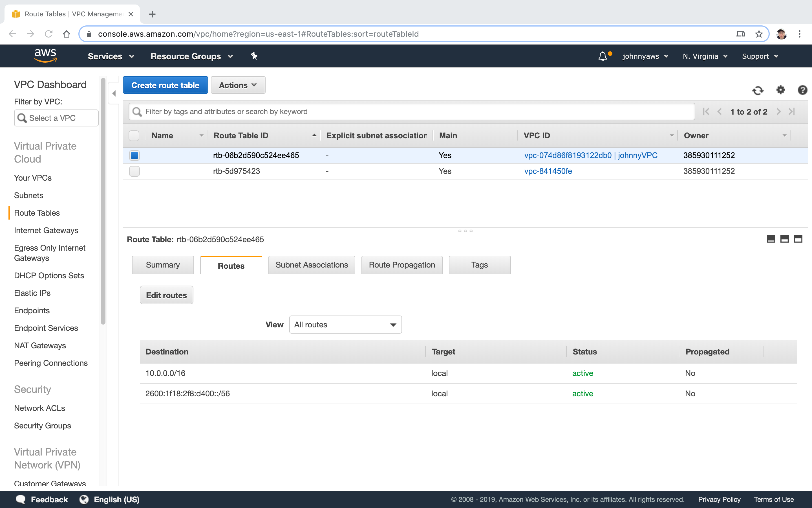Open the N. Virginia region dropdown
The height and width of the screenshot is (508, 812).
(705, 56)
